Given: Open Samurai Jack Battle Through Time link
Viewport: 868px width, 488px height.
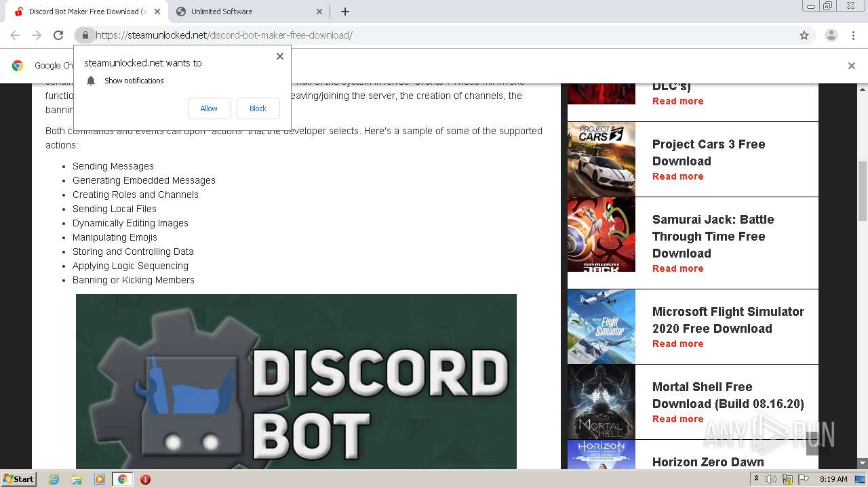Looking at the screenshot, I should click(713, 237).
